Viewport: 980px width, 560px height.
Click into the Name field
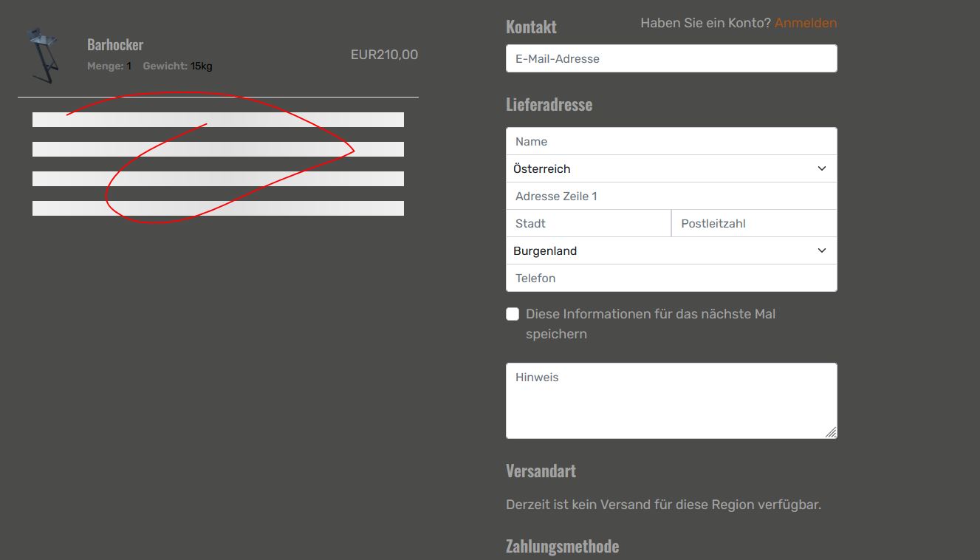(x=671, y=142)
